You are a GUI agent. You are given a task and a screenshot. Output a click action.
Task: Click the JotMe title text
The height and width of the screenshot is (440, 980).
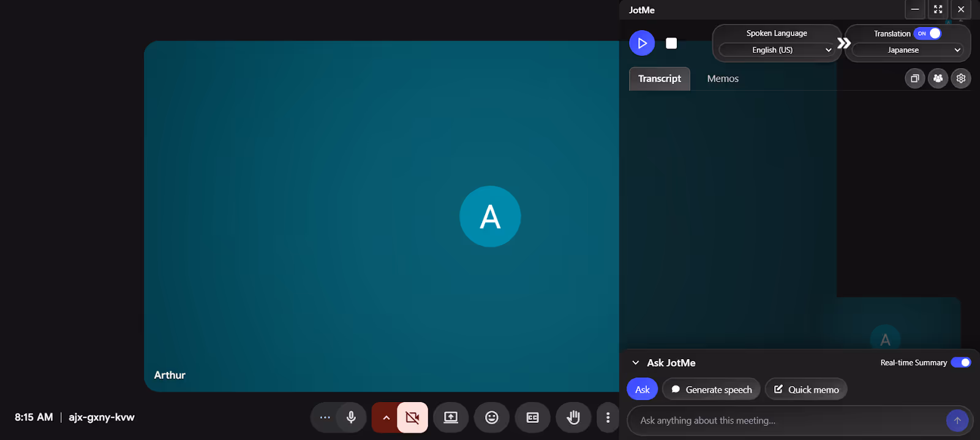tap(642, 10)
